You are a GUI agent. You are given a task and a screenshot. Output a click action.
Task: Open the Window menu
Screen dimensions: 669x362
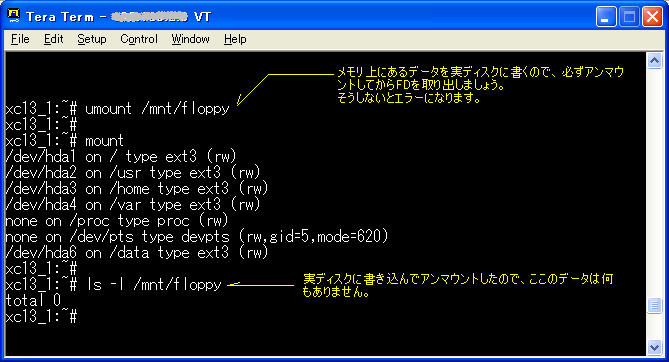(x=190, y=39)
